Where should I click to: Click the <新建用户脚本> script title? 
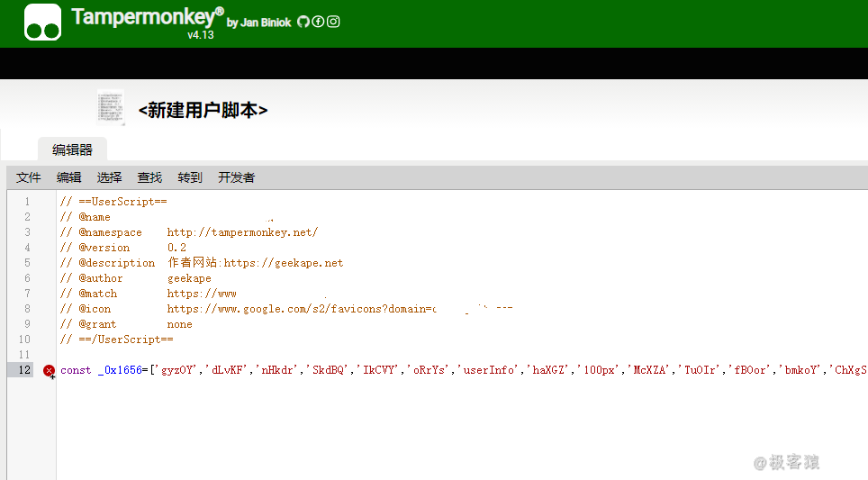[203, 110]
